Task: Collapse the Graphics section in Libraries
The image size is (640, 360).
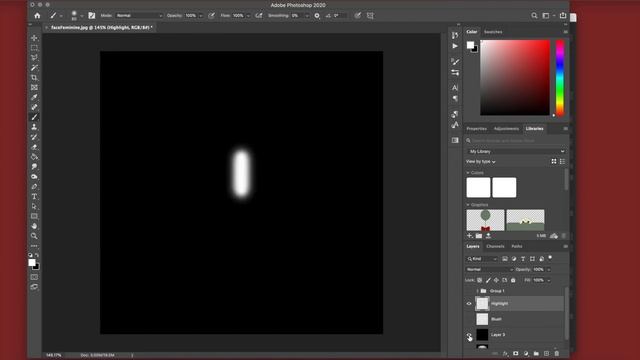Action: coord(468,205)
